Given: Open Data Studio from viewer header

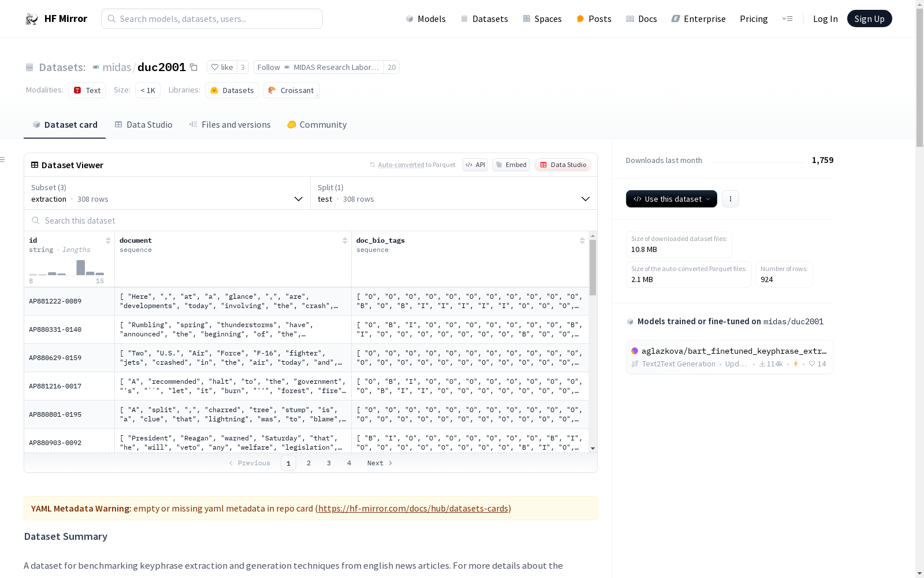Looking at the screenshot, I should (562, 165).
